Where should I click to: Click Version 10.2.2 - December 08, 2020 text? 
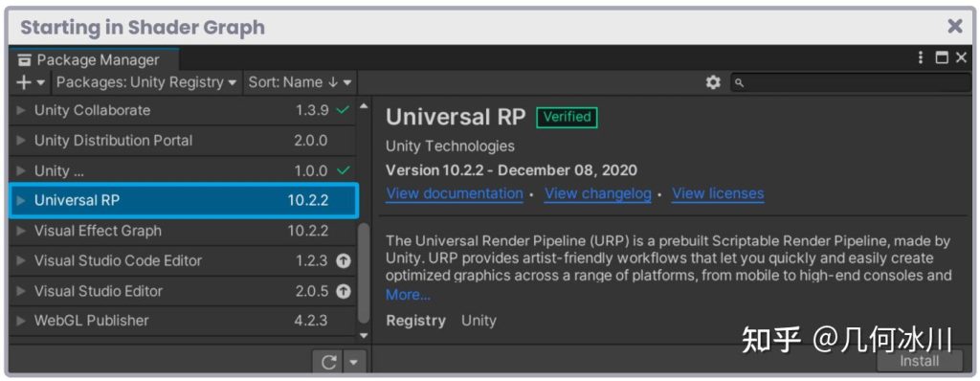(x=511, y=170)
